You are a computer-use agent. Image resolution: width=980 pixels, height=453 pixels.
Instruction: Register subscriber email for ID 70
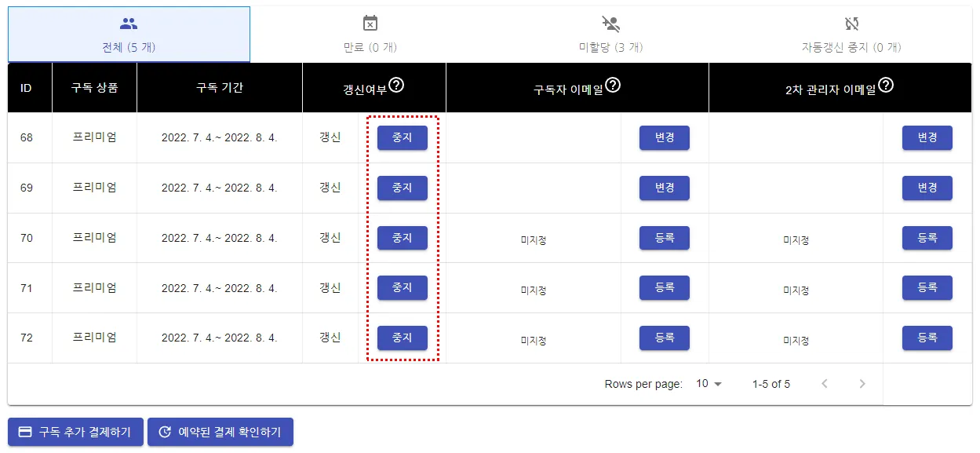pyautogui.click(x=664, y=238)
